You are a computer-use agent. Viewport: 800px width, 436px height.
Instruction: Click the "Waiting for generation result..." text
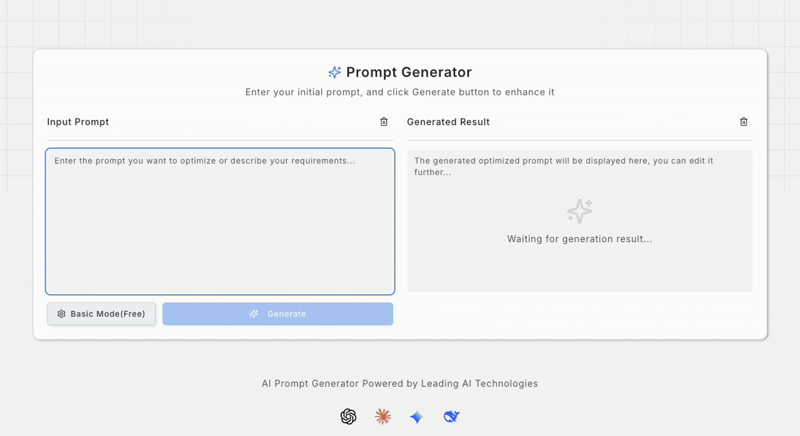click(580, 239)
